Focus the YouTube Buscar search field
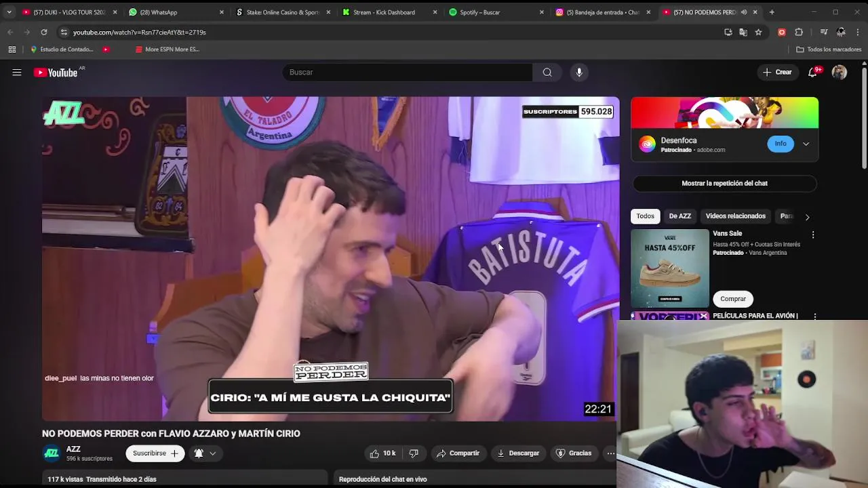 pos(407,73)
